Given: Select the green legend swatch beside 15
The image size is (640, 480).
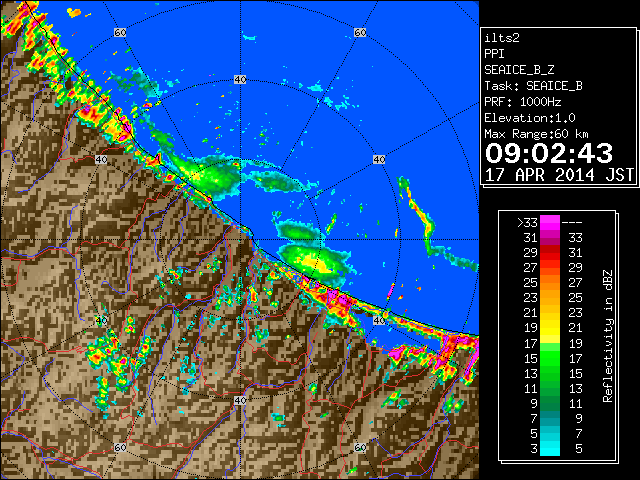Looking at the screenshot, I should coord(550,358).
